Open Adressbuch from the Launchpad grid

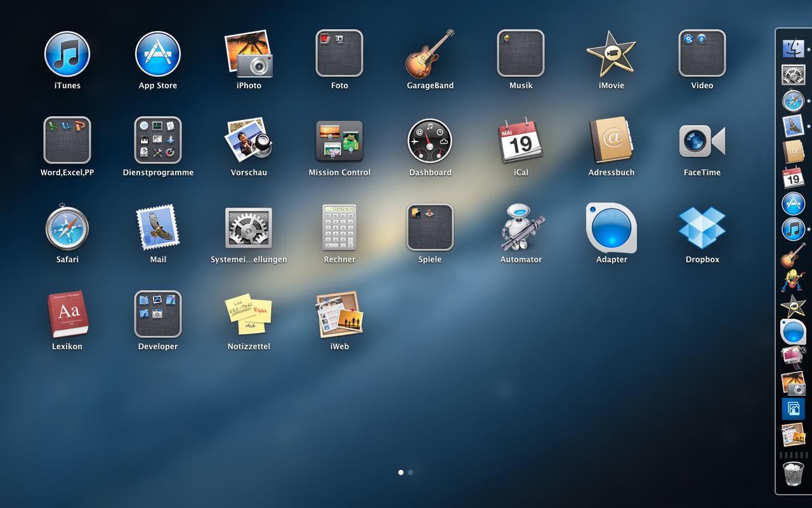[612, 140]
